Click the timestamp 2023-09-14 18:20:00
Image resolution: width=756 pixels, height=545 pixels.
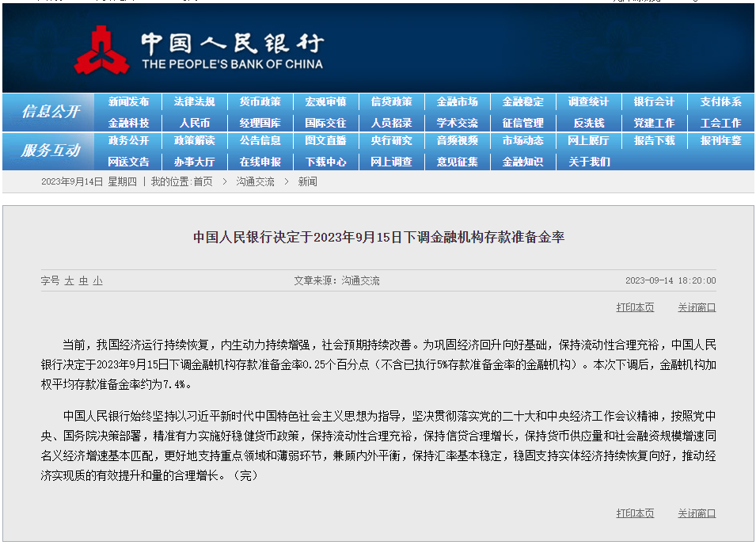[671, 280]
